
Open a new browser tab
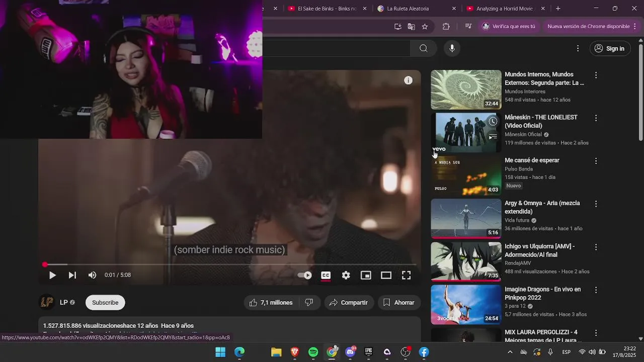558,9
